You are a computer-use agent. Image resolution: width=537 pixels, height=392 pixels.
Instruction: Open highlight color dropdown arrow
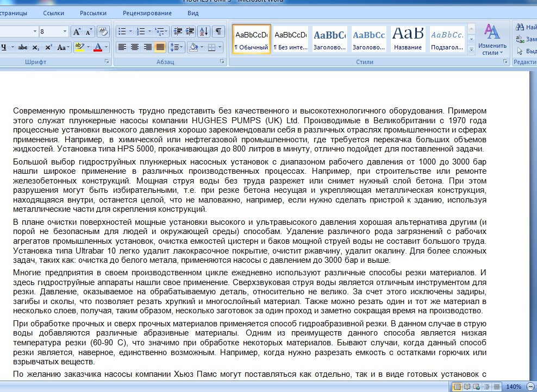tap(89, 47)
